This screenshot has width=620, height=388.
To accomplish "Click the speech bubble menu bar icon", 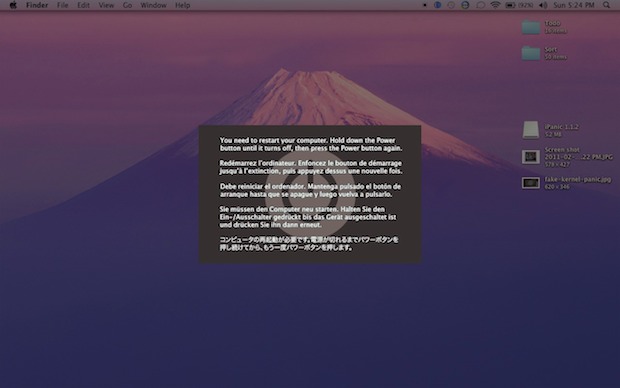I will pyautogui.click(x=480, y=5).
